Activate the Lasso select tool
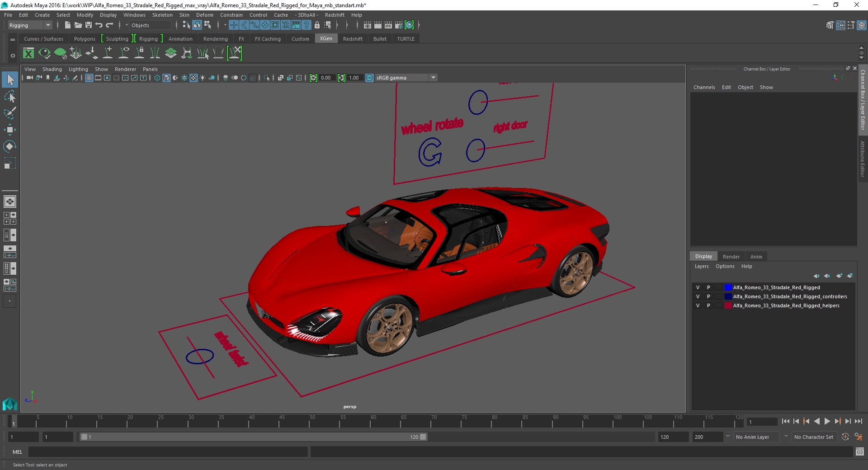Viewport: 868px width, 470px height. click(x=10, y=96)
